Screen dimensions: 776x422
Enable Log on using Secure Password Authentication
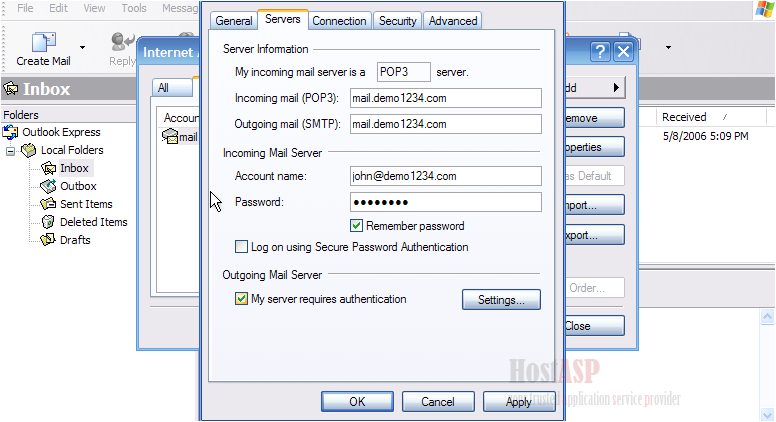pyautogui.click(x=241, y=246)
